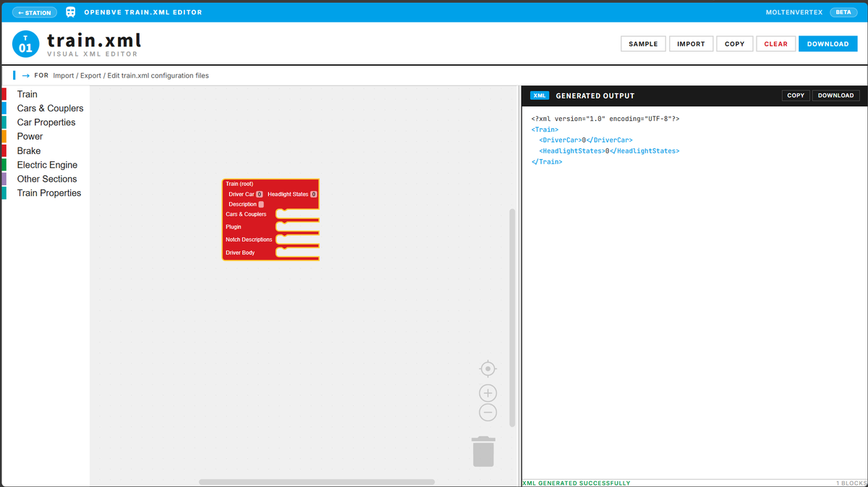This screenshot has width=868, height=487.
Task: Edit the Headlight States value field
Action: 313,194
